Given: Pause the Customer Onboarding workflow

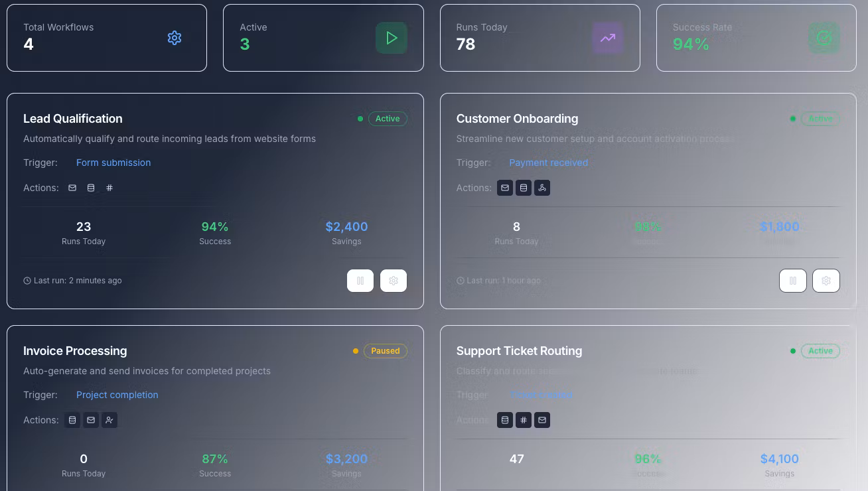Looking at the screenshot, I should (x=793, y=281).
